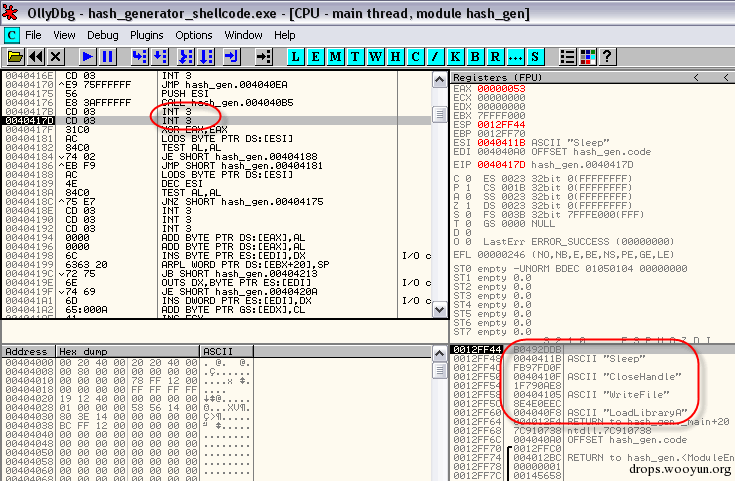The image size is (735, 481).
Task: Select stack entry ASCII "WriteFile"
Action: coord(618,394)
